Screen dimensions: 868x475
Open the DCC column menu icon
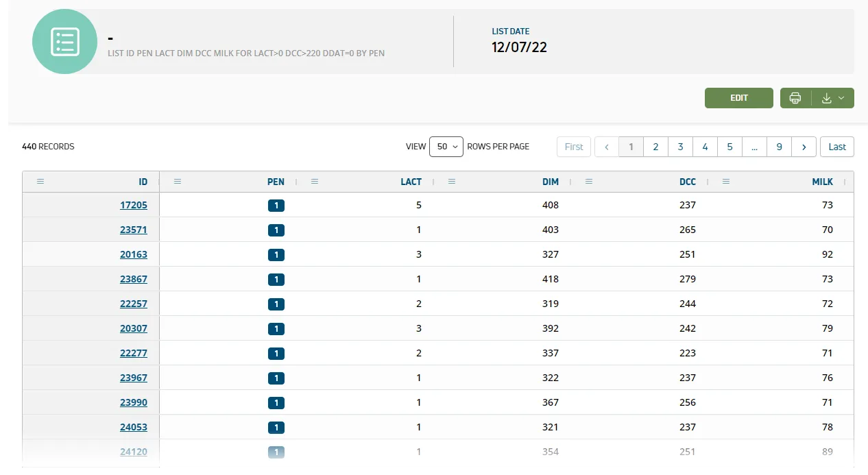[589, 182]
